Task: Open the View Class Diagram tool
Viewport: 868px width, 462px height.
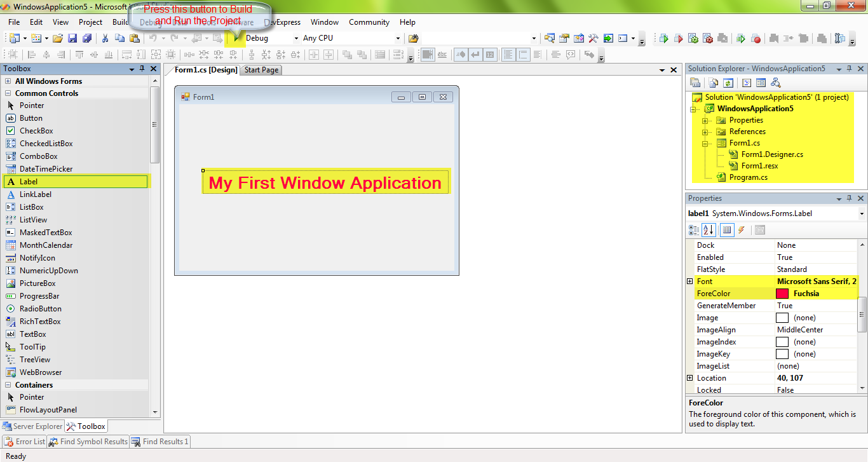Action: click(x=776, y=83)
